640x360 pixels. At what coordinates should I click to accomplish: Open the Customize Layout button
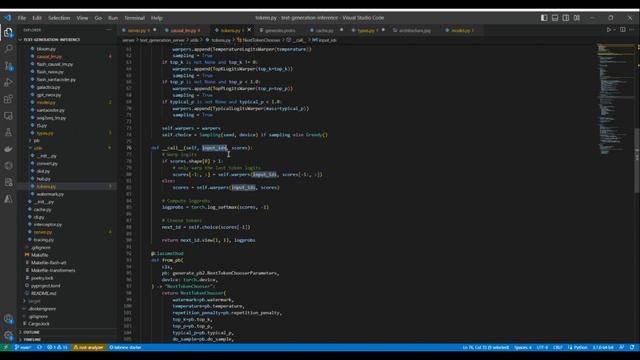577,18
